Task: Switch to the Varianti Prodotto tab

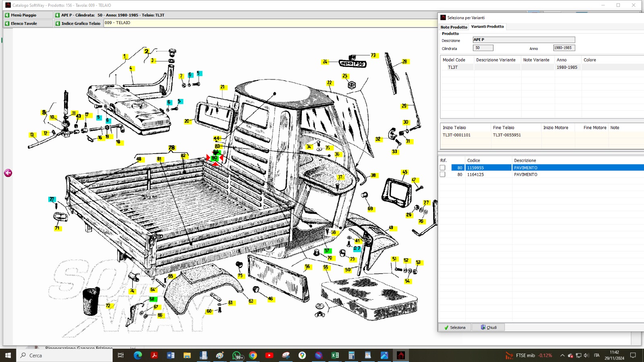Action: click(x=487, y=27)
